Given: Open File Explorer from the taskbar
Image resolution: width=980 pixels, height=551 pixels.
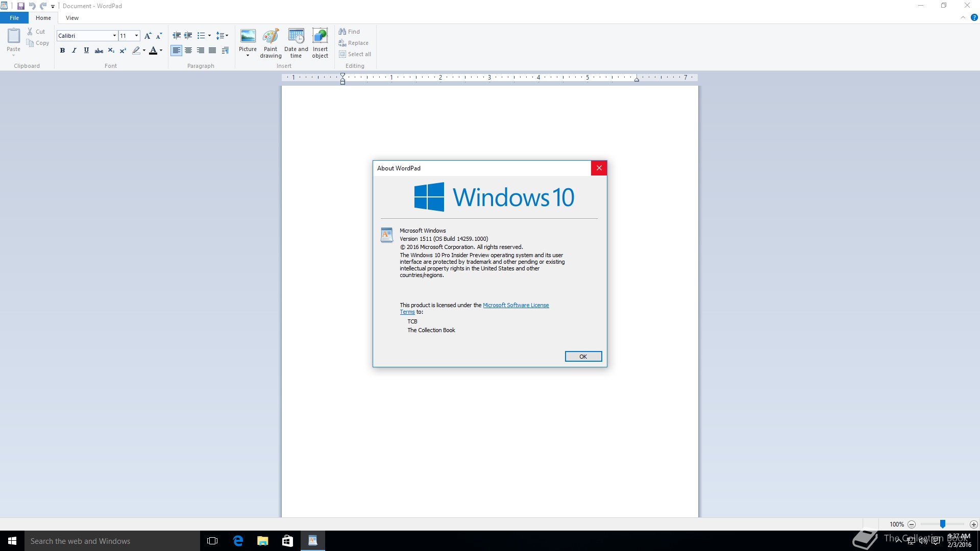Looking at the screenshot, I should [x=263, y=541].
